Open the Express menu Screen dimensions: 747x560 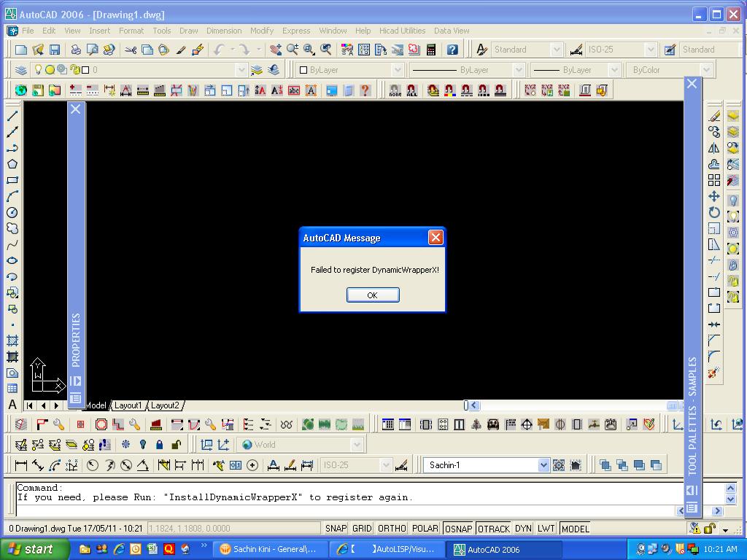tap(296, 31)
